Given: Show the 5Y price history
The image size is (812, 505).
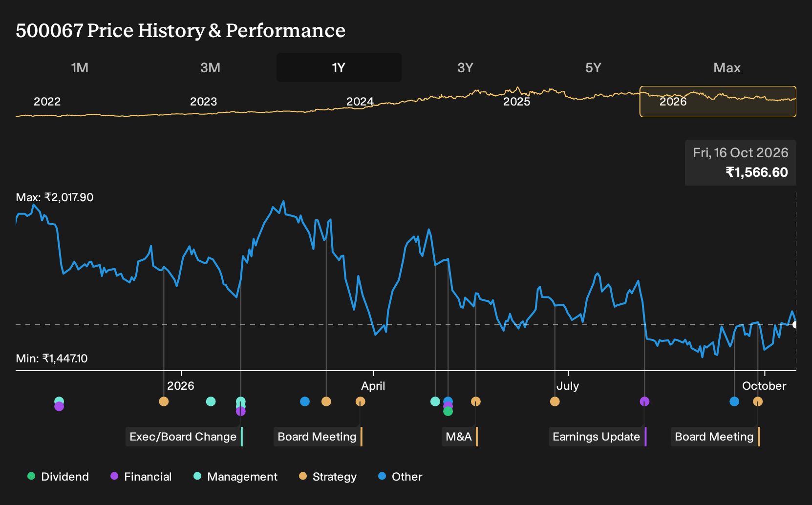Looking at the screenshot, I should pos(593,67).
